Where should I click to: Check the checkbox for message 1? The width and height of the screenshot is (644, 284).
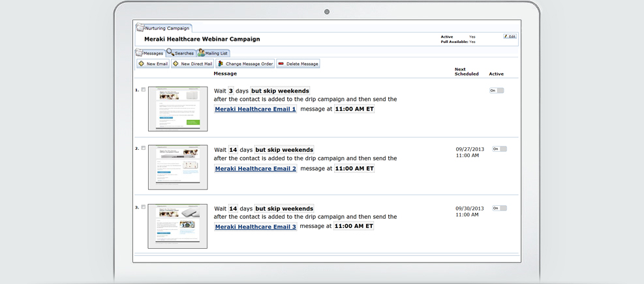(144, 90)
